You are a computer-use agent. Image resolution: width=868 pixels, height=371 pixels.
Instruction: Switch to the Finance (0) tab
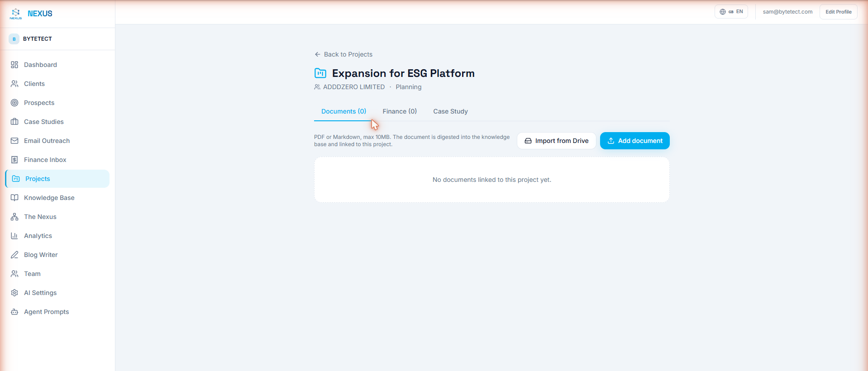400,111
